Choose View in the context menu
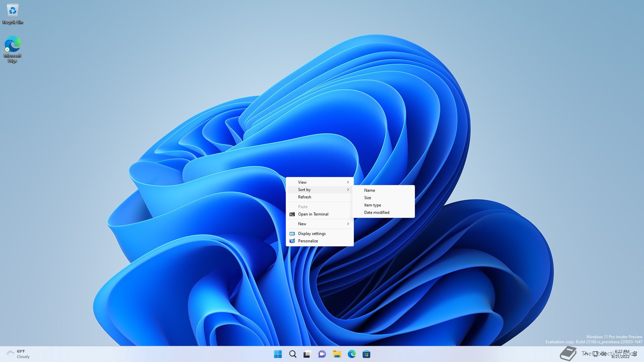This screenshot has width=644, height=362. 320,182
